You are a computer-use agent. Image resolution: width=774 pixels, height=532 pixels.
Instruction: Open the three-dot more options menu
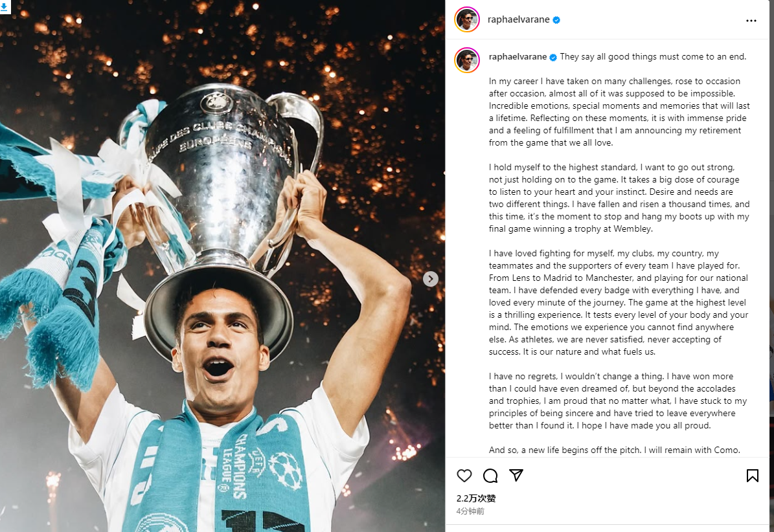click(x=751, y=21)
